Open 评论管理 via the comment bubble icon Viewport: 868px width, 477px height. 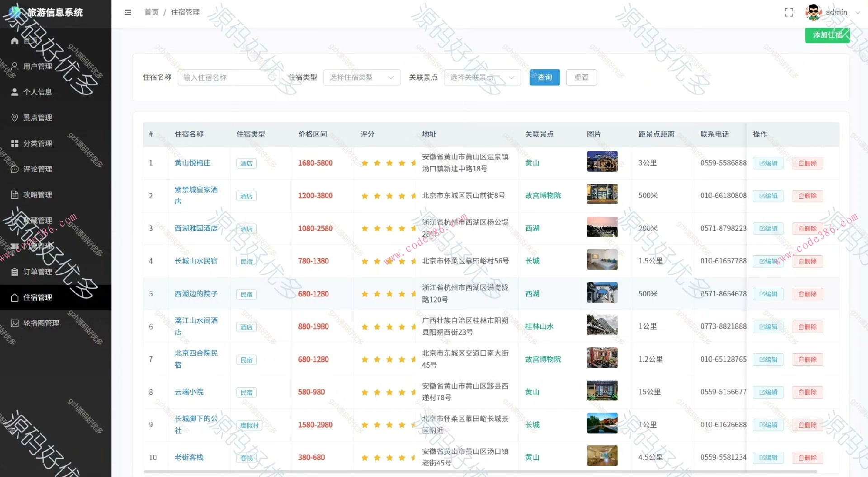15,169
